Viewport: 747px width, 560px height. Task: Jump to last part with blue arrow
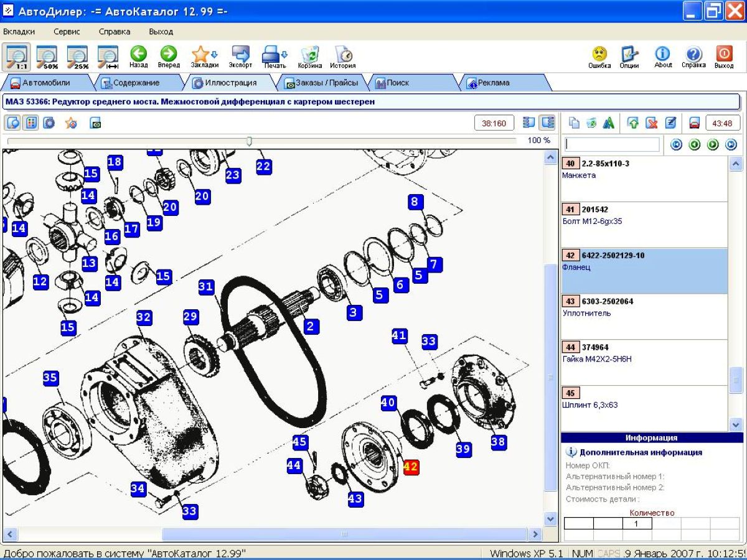(731, 145)
